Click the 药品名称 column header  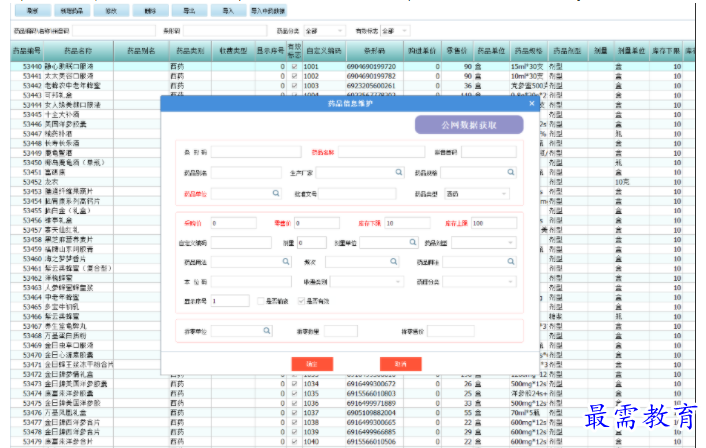pyautogui.click(x=79, y=50)
